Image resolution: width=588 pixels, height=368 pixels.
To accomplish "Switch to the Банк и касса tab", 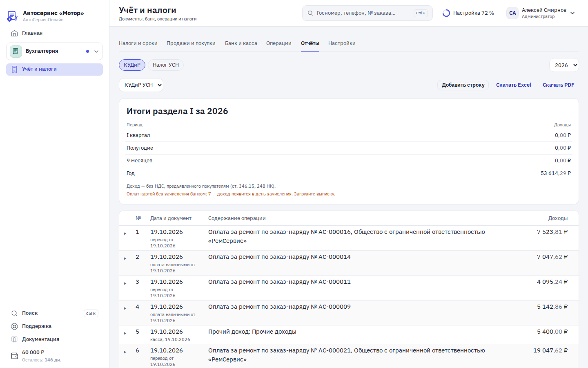I will tap(241, 43).
